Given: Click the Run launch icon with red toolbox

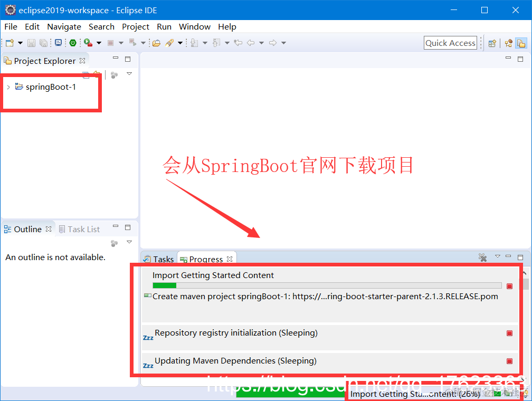Looking at the screenshot, I should pyautogui.click(x=88, y=43).
